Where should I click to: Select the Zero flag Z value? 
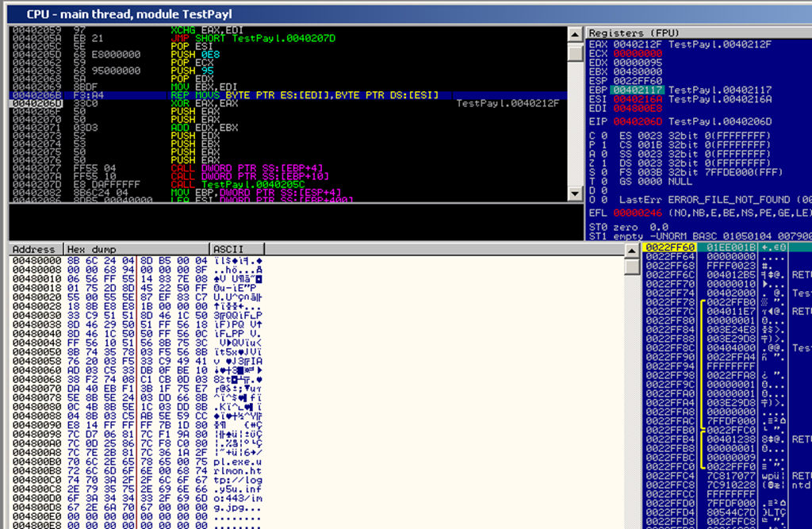(604, 164)
